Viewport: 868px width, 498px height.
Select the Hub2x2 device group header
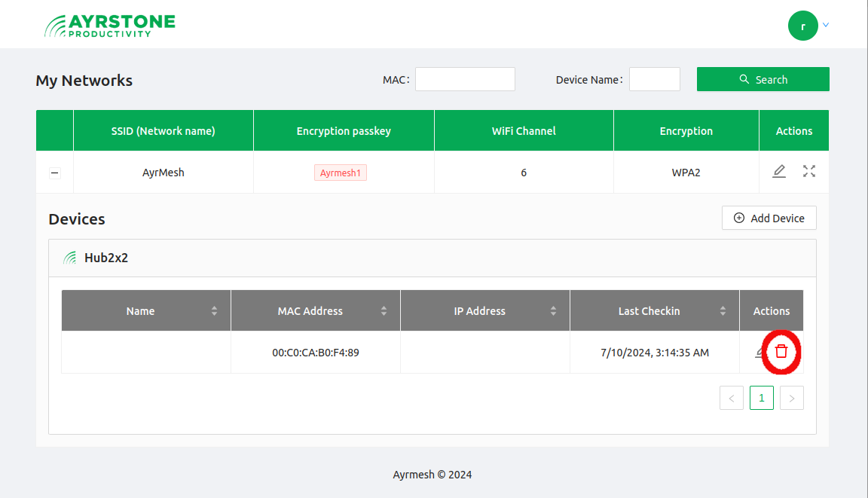432,258
